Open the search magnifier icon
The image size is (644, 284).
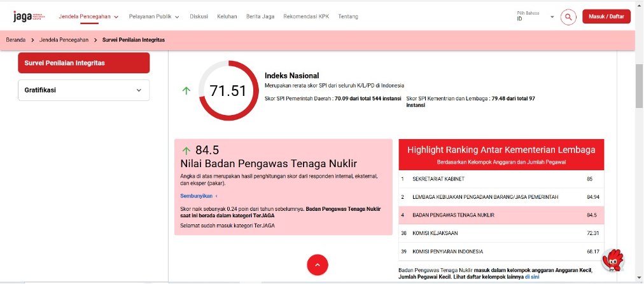click(568, 17)
